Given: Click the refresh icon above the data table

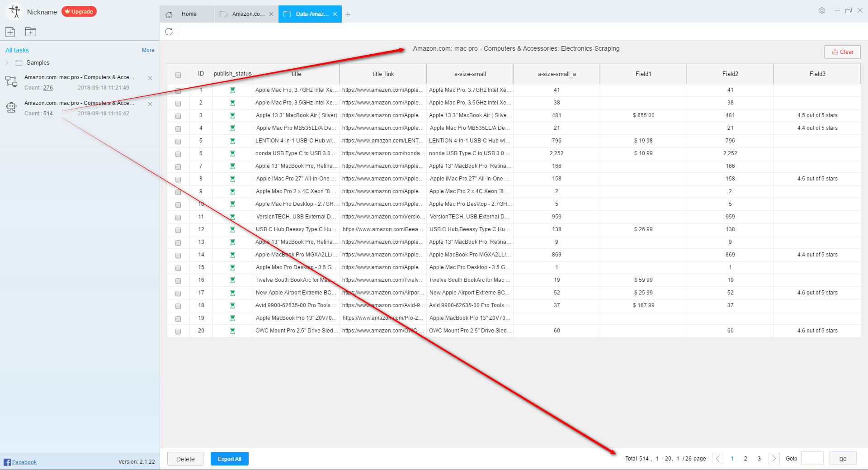Looking at the screenshot, I should (169, 32).
